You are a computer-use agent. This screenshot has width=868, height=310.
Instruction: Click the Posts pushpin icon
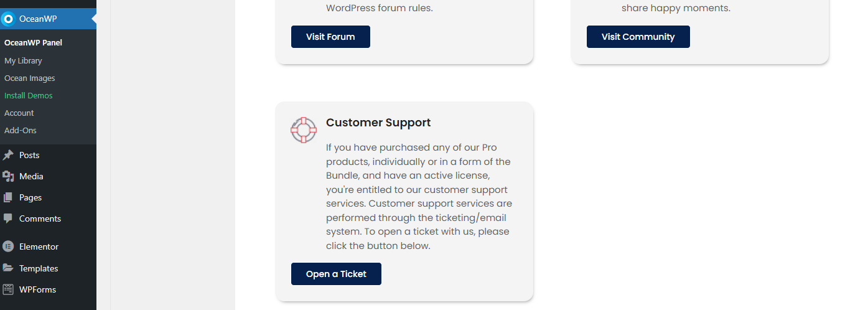[8, 156]
